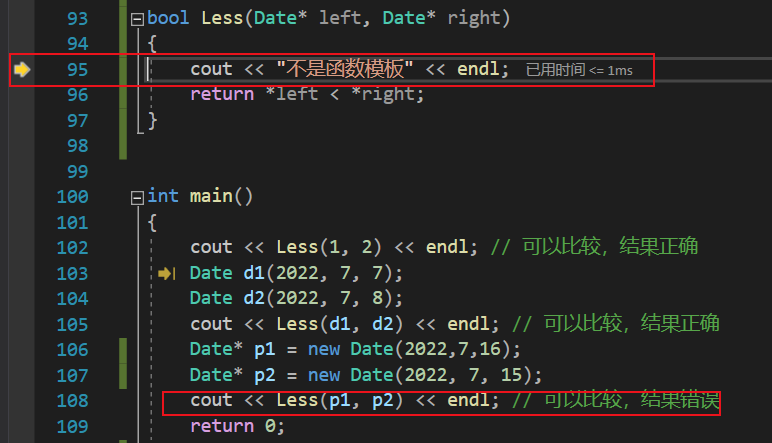Click 'Less(d1, d2)' call on line 105

pyautogui.click(x=340, y=324)
